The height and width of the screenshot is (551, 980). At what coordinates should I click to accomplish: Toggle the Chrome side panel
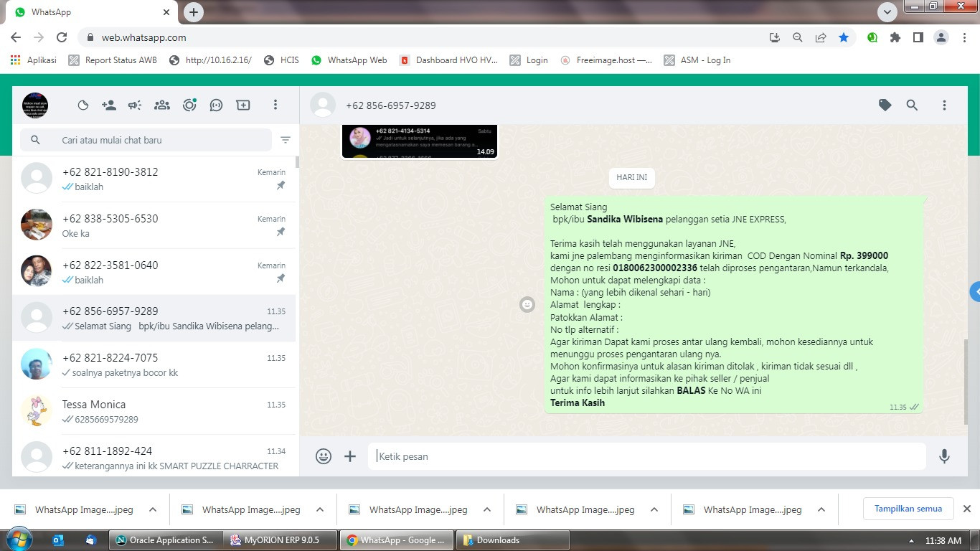(x=918, y=37)
